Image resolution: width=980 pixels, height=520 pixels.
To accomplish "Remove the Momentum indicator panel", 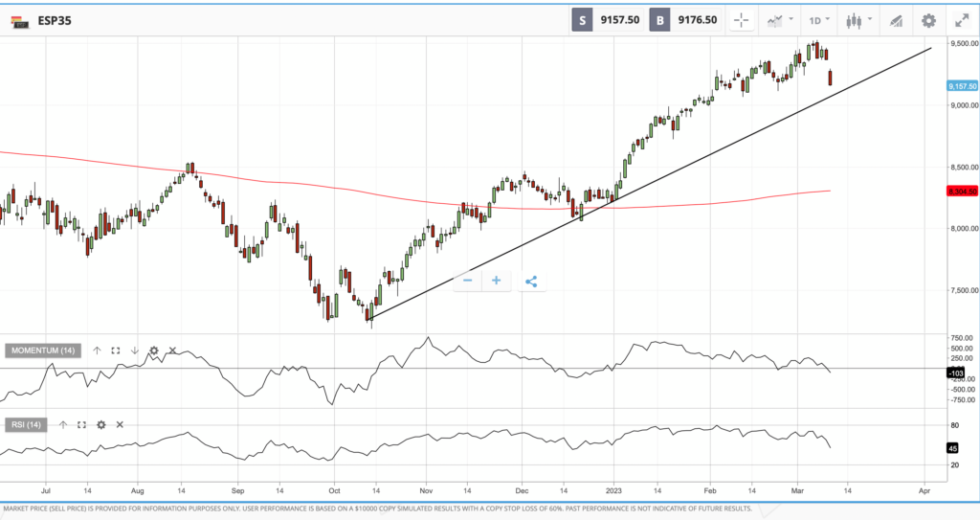I will point(172,350).
